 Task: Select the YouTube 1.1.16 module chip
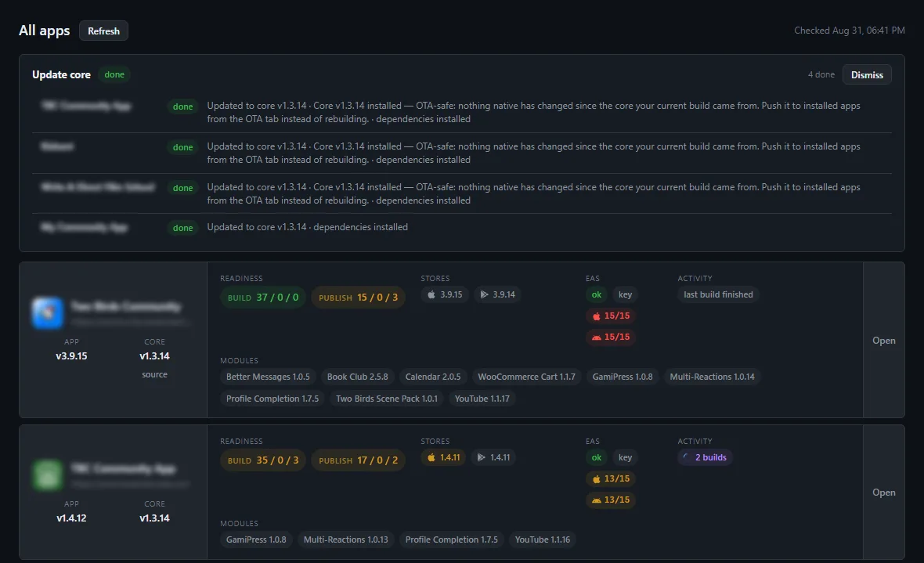(543, 540)
